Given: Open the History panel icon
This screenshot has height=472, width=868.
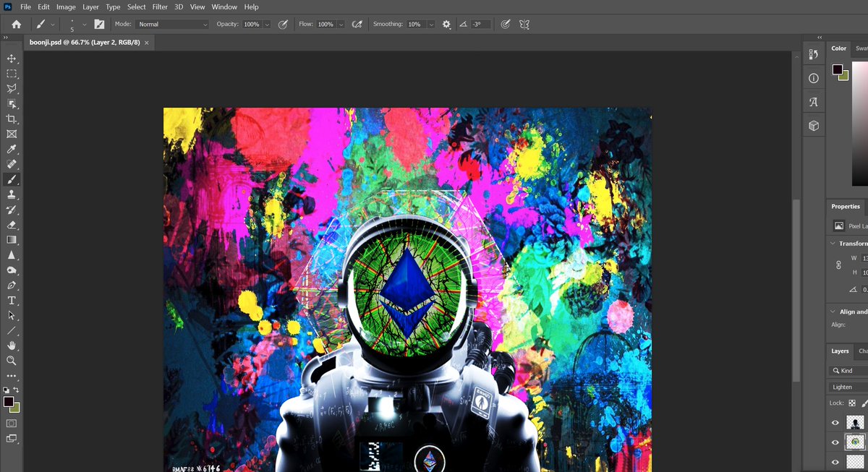Looking at the screenshot, I should point(814,54).
